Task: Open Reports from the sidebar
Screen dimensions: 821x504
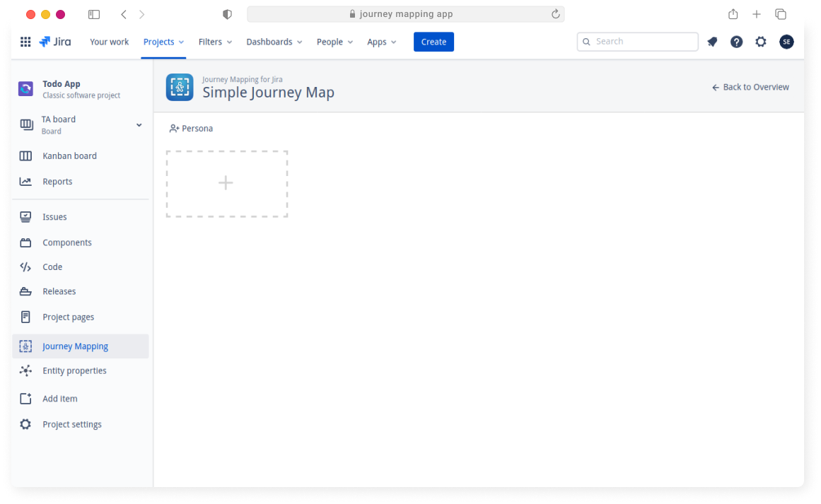Action: pos(57,182)
